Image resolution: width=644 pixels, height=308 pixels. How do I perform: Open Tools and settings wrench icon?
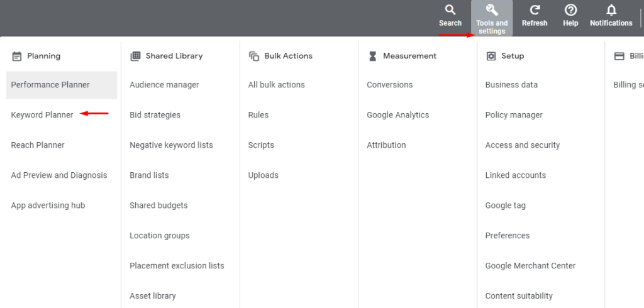(x=492, y=10)
